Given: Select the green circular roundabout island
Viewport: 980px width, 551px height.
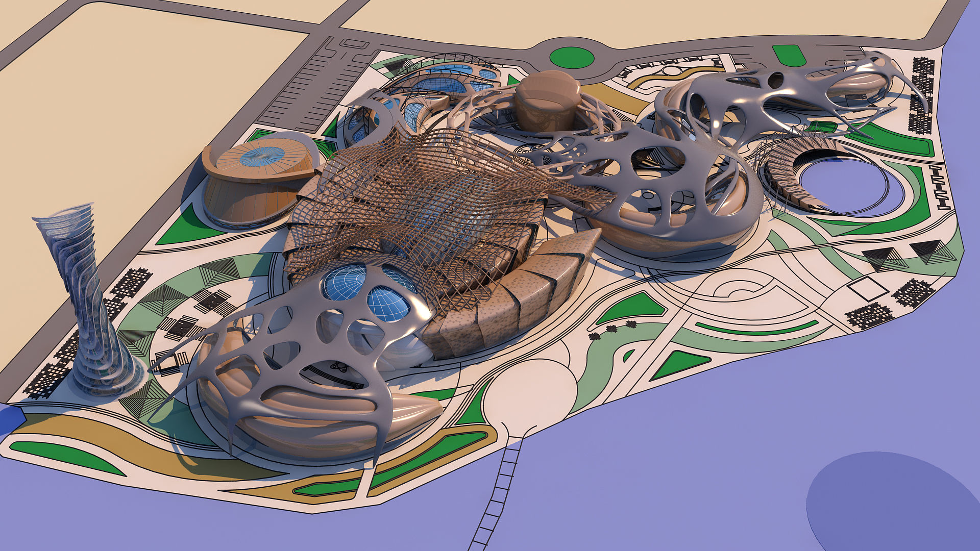Looking at the screenshot, I should pyautogui.click(x=572, y=58).
